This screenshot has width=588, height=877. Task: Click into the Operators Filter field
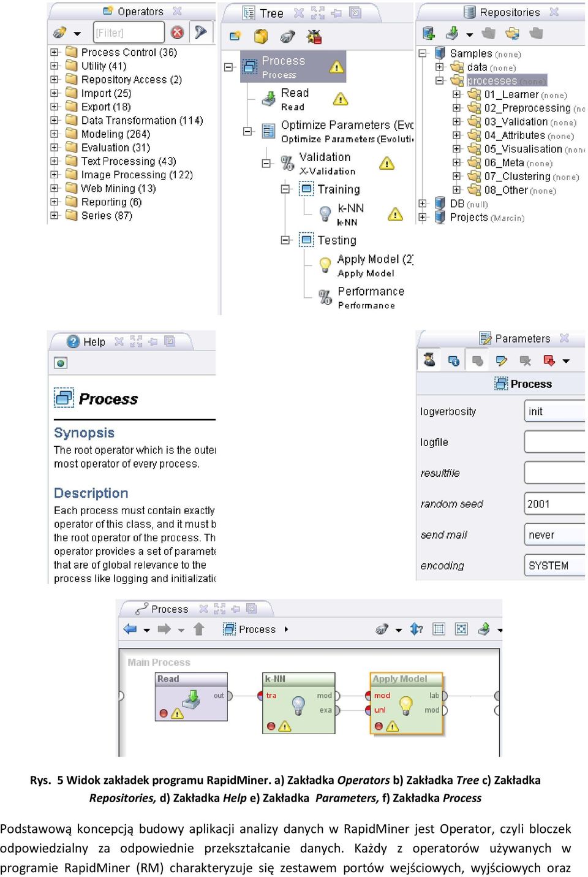(x=129, y=32)
